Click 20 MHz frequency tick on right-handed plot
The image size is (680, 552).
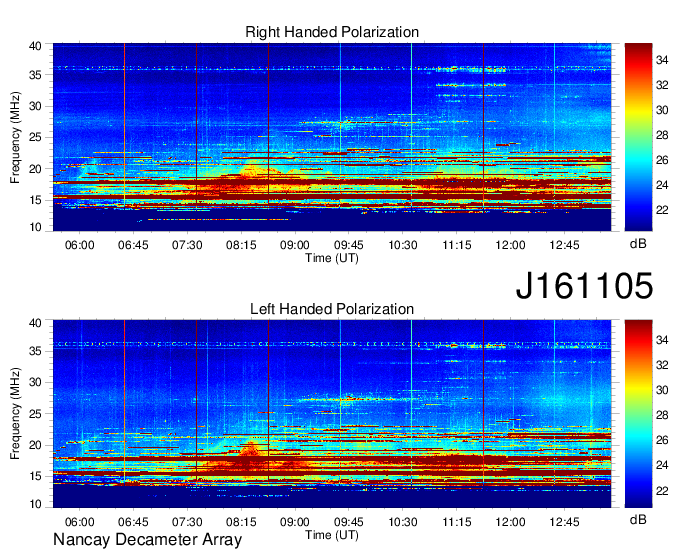tap(35, 169)
